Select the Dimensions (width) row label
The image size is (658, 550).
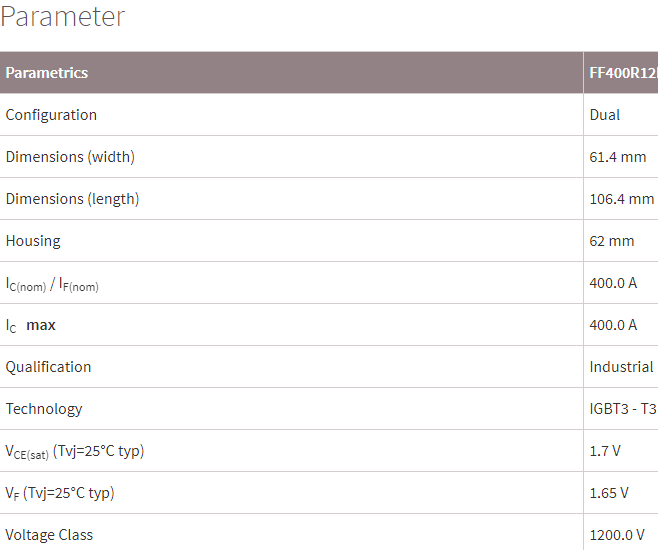click(x=70, y=157)
